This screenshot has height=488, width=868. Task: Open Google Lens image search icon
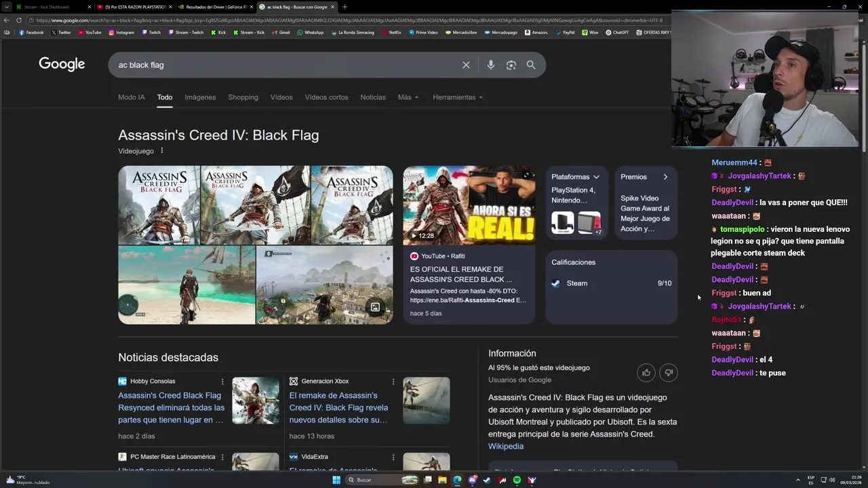511,65
